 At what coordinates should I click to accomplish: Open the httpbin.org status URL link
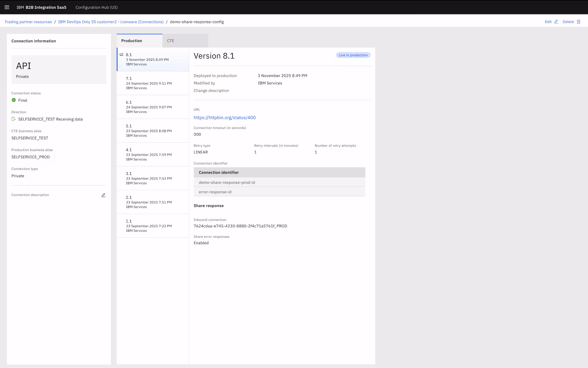click(224, 118)
